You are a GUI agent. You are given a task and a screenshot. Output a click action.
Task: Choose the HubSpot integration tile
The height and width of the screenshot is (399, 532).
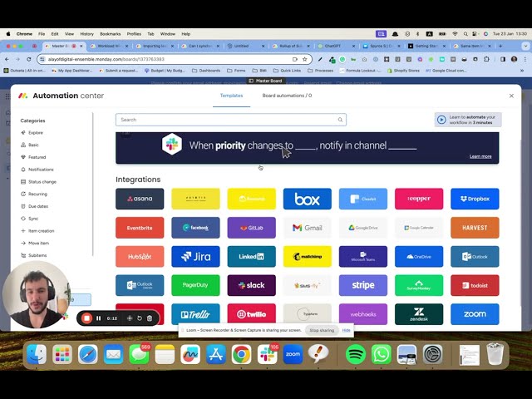[140, 257]
